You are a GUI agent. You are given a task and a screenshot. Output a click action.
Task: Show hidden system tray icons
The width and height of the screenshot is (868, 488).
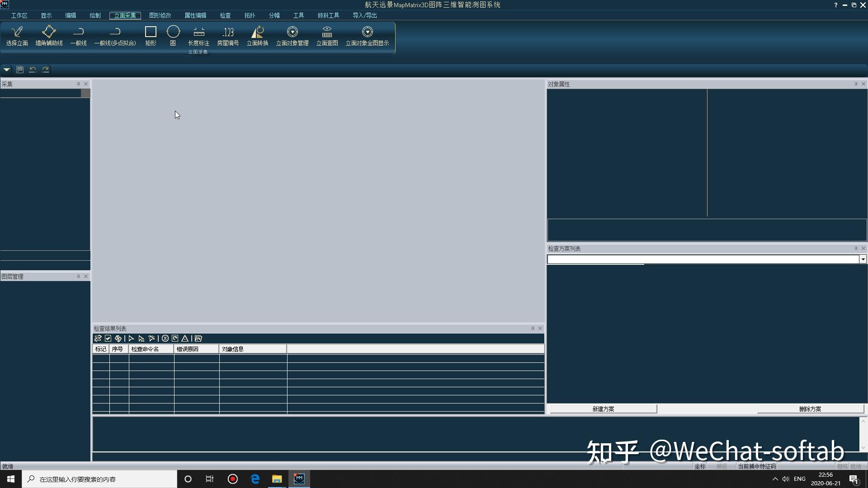[775, 479]
